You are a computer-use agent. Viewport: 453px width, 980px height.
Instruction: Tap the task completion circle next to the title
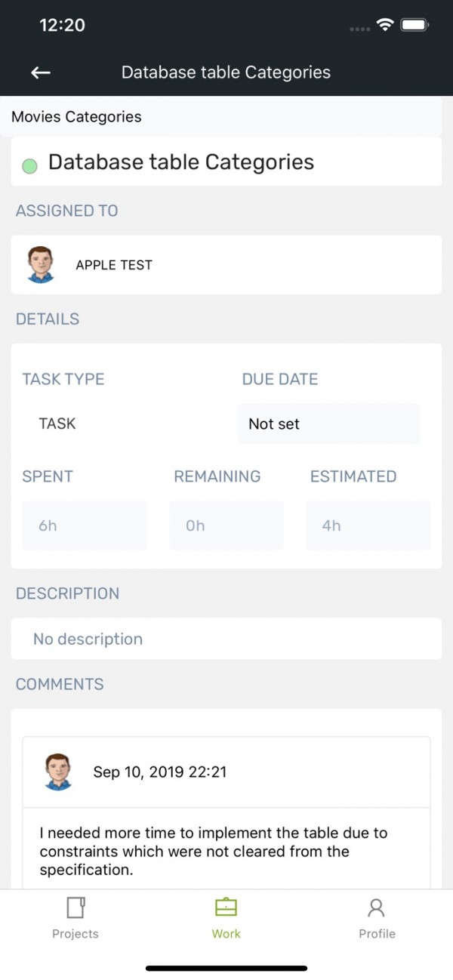[29, 165]
